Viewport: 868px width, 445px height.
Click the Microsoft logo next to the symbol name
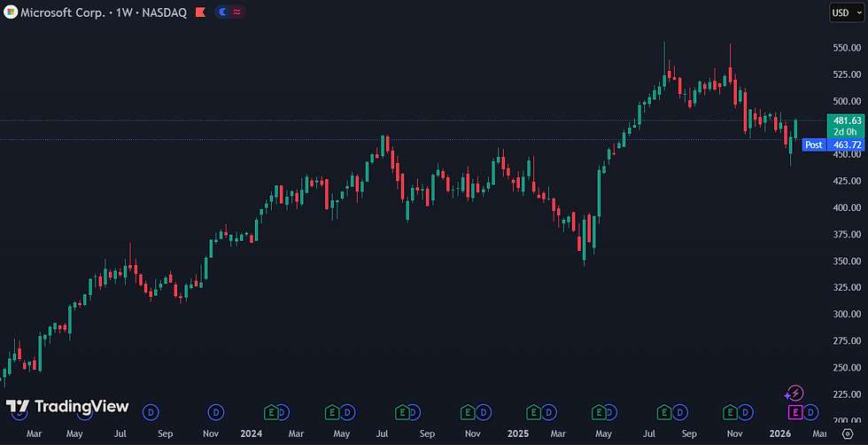(11, 12)
